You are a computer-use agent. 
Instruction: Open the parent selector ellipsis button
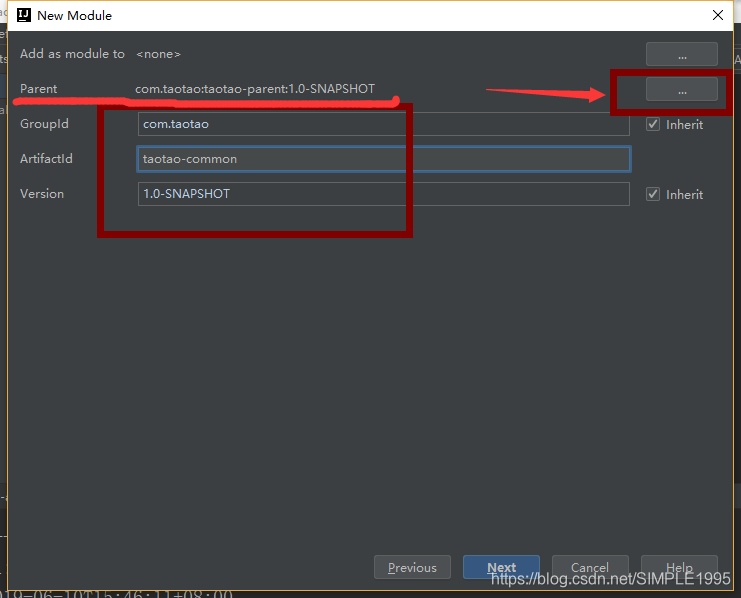681,89
